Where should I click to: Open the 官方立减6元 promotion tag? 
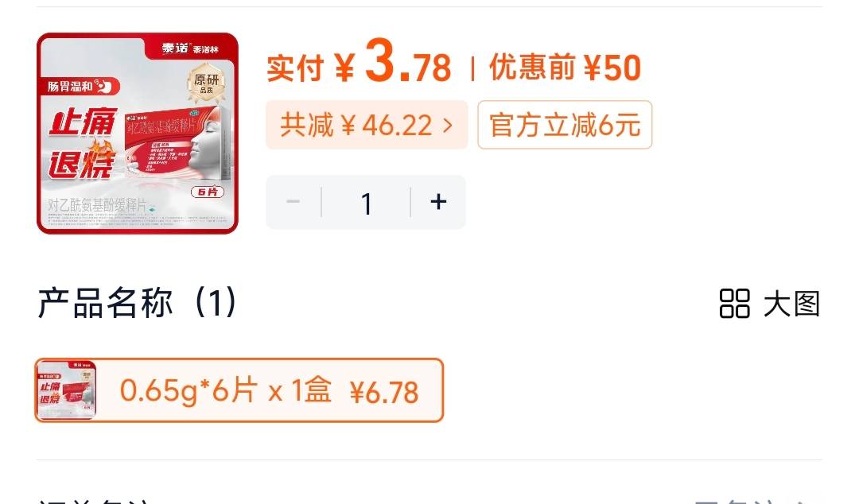click(x=565, y=125)
